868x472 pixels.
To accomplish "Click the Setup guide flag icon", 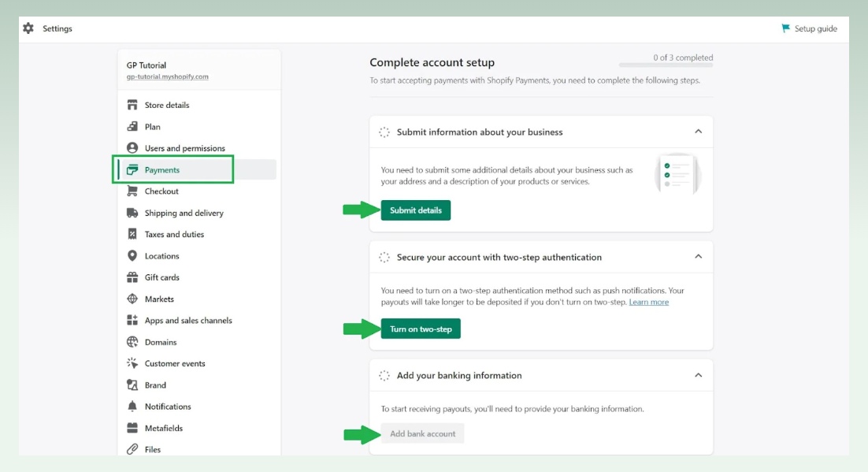I will (x=785, y=28).
